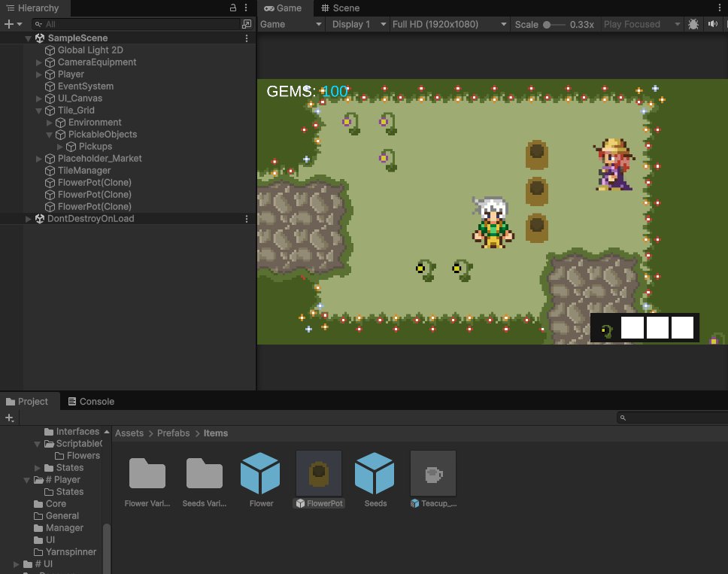The image size is (728, 574).
Task: Collapse the Tile_Grid object
Action: [x=39, y=111]
